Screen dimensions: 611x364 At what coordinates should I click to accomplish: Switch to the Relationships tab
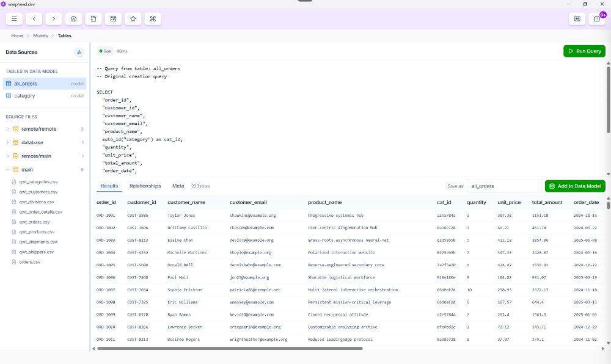tap(145, 186)
